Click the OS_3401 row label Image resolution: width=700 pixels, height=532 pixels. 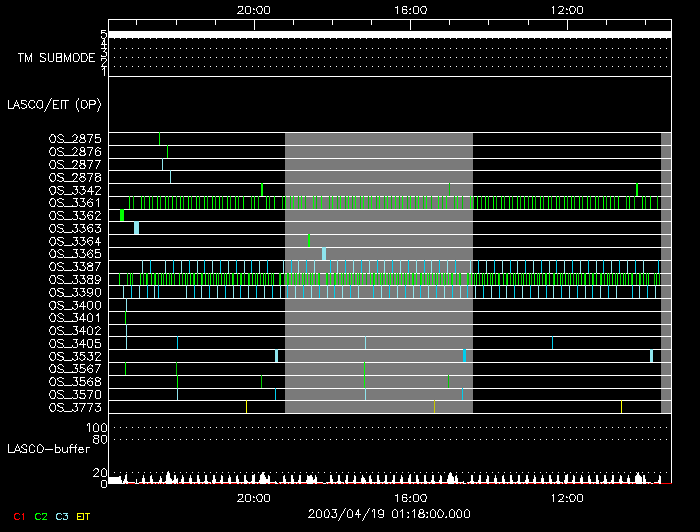tap(75, 318)
